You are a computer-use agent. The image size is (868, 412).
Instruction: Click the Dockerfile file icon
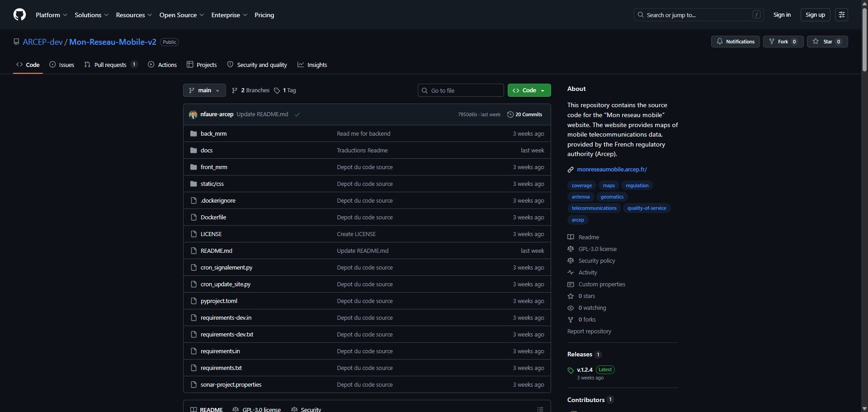pos(193,218)
